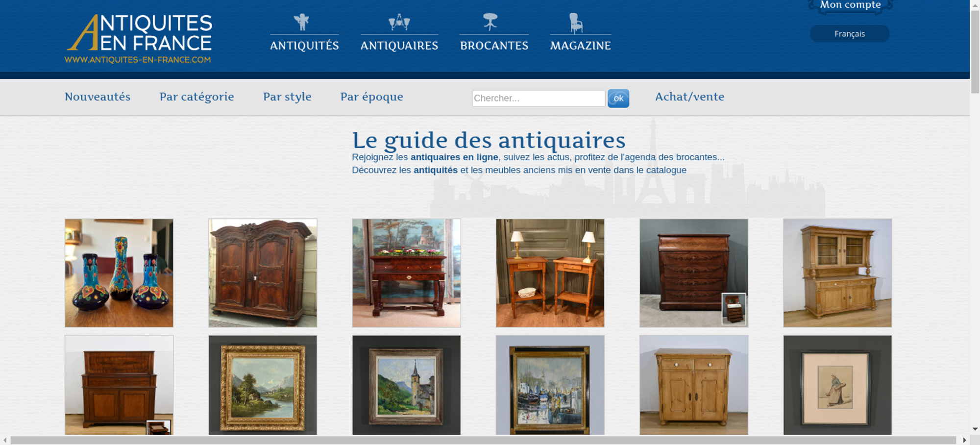Click the cherub icon above Antiquités
This screenshot has width=980, height=445.
[302, 22]
